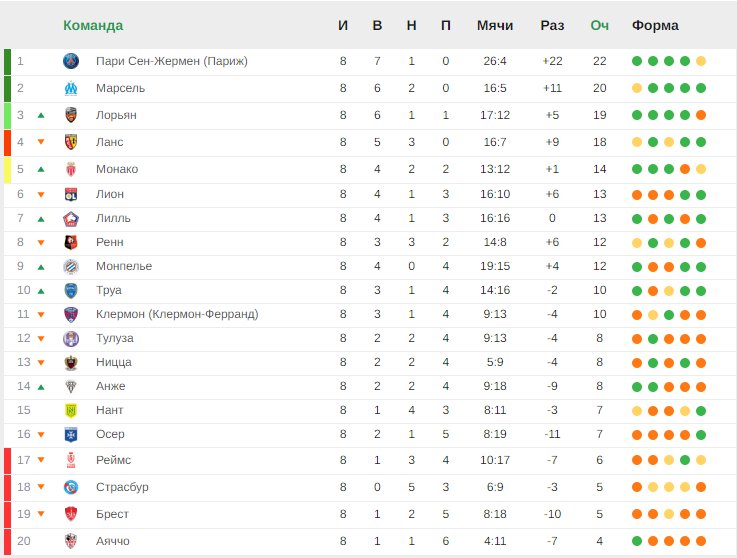Sort standings by the Оч points header
Viewport: 737px width, 558px height.
click(x=599, y=25)
